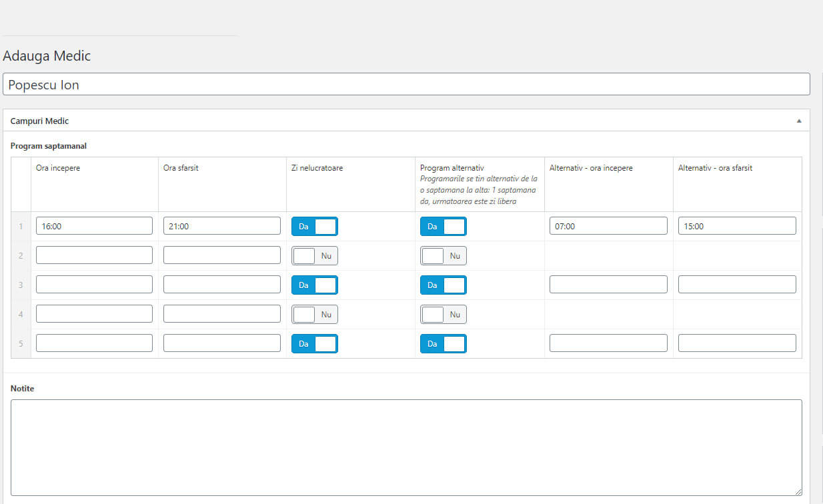823x504 pixels.
Task: Turn off Zi nelucratoare in row 3
Action: point(315,285)
